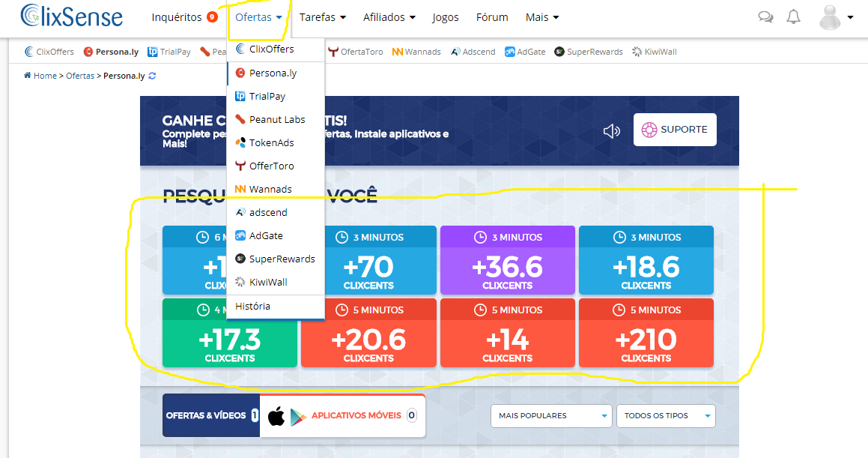Switch to Ofertas & Vídeos tab

coord(206,415)
